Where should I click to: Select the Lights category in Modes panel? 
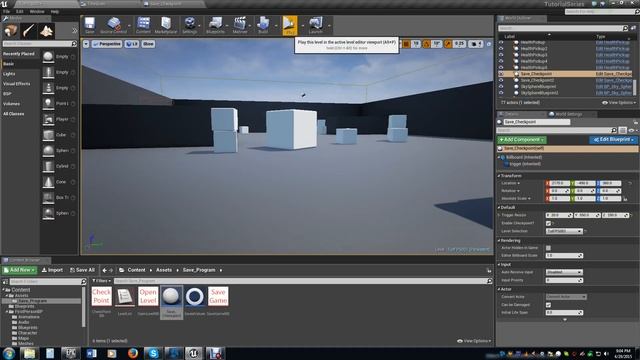point(9,74)
